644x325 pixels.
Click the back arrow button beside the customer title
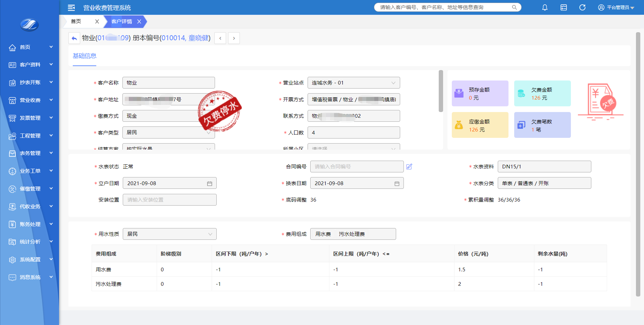click(x=74, y=38)
